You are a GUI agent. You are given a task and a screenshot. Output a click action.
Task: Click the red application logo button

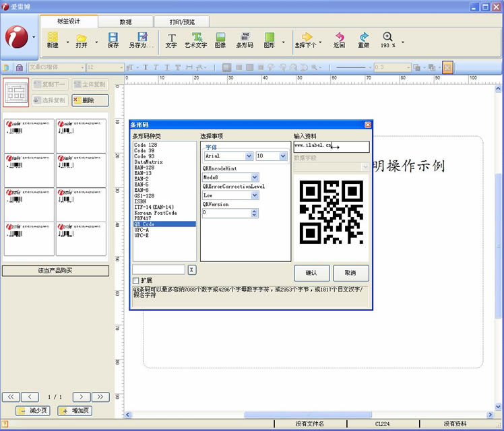[17, 37]
